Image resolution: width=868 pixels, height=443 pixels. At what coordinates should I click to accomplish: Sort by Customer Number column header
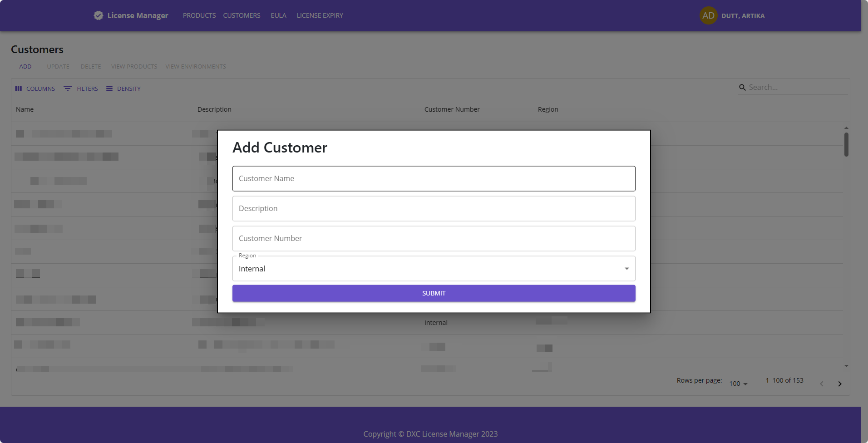coord(452,109)
